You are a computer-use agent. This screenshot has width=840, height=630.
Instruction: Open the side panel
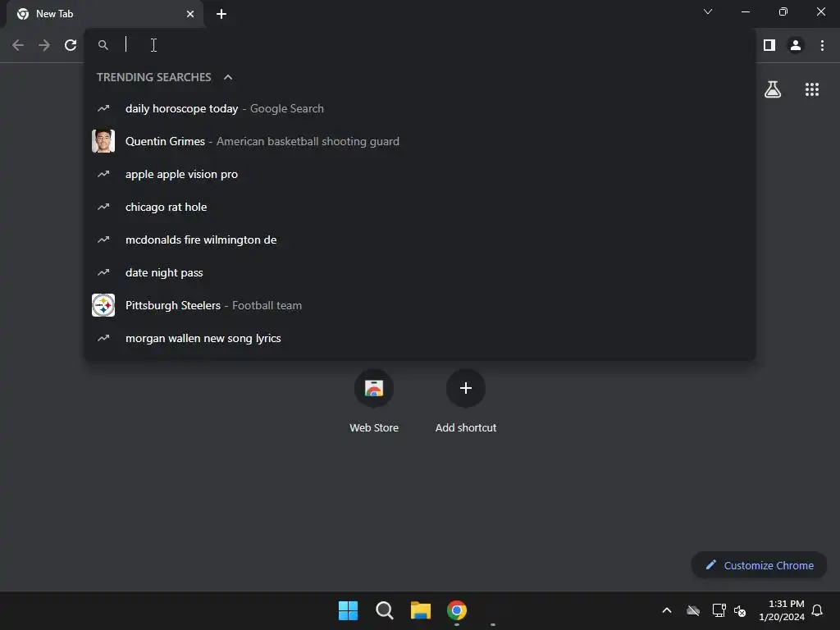769,46
